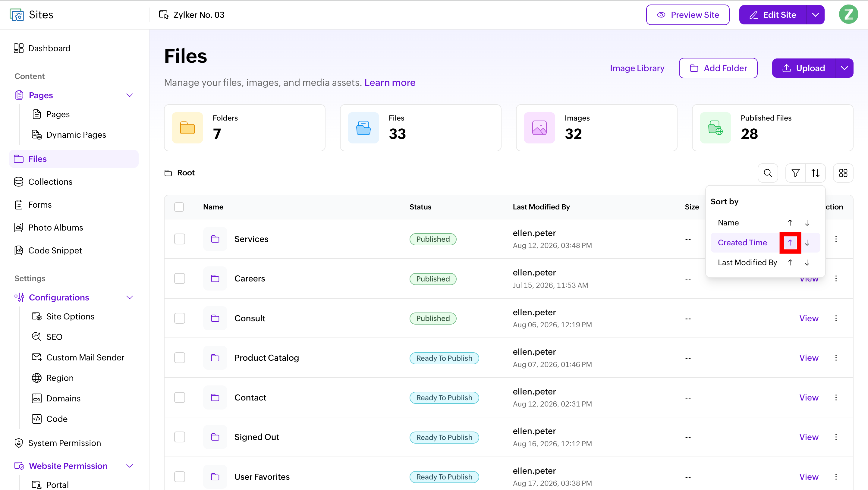Viewport: 868px width, 490px height.
Task: Click the Sites logo icon
Action: (x=17, y=14)
